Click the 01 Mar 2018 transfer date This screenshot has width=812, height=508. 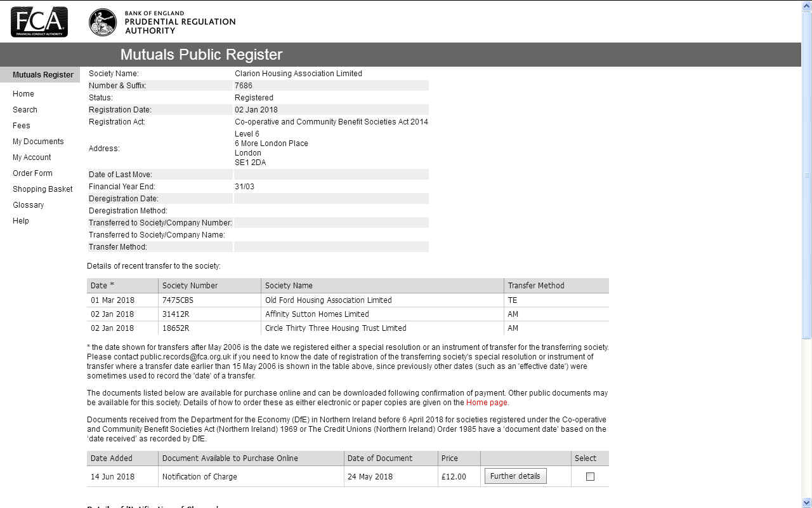[112, 300]
